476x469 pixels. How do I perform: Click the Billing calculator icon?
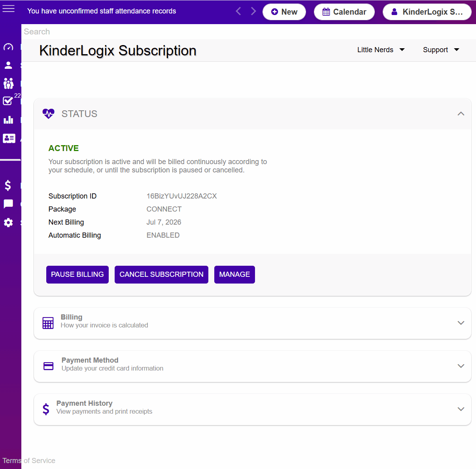pos(48,323)
